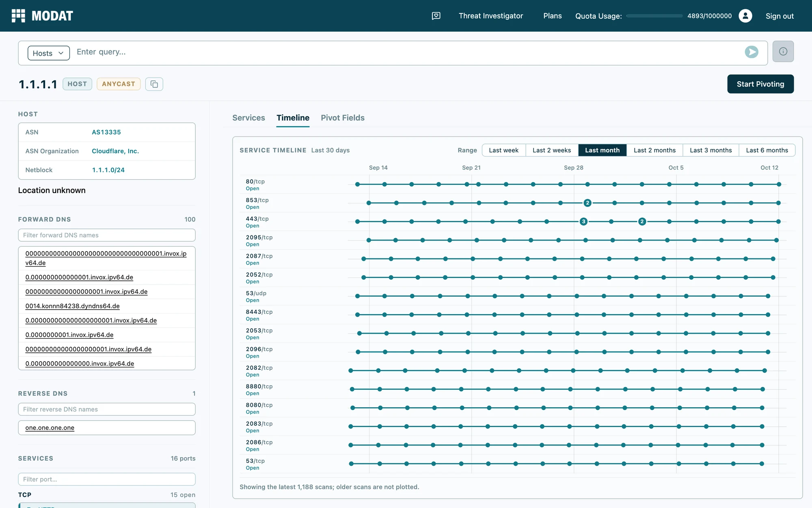The width and height of the screenshot is (812, 508).
Task: Set range to Last week
Action: click(x=503, y=150)
